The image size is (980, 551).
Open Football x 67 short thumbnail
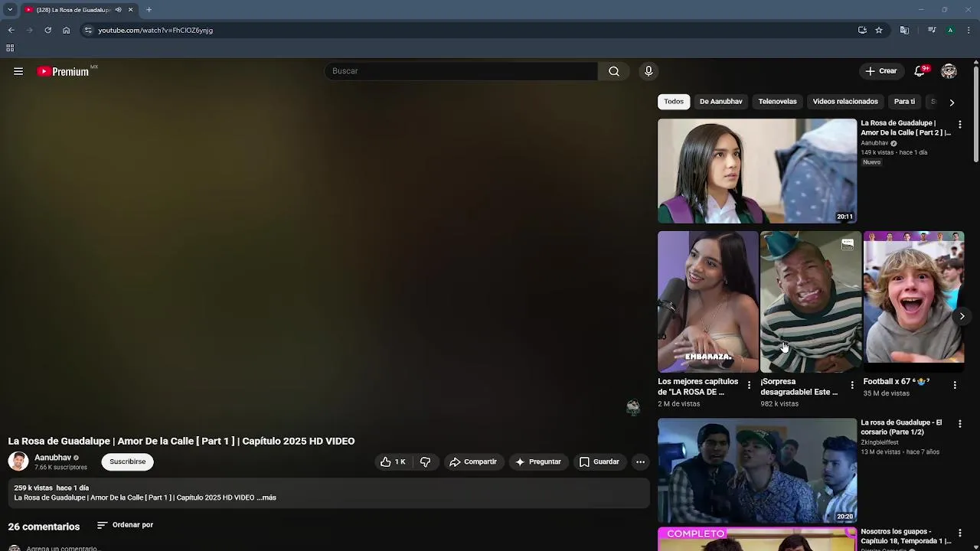[913, 302]
